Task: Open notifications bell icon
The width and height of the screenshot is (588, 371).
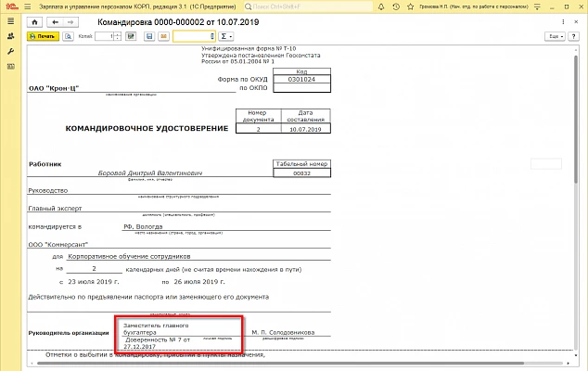Action: tap(381, 6)
